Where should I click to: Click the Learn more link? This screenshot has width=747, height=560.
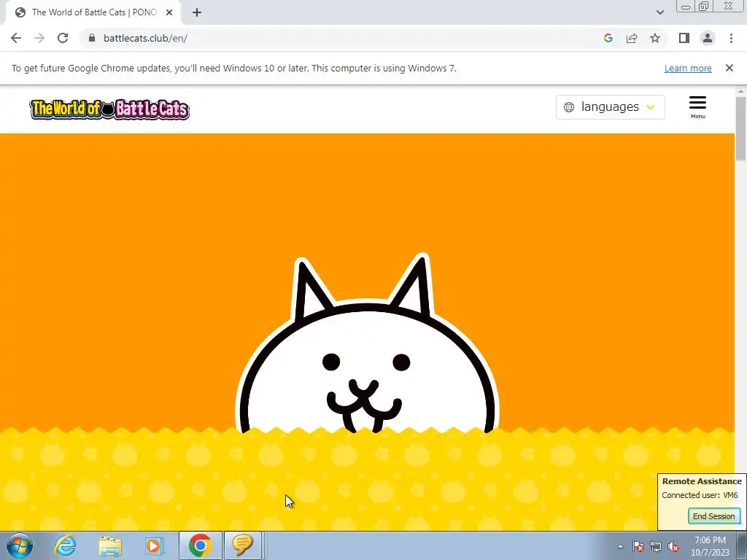point(688,68)
